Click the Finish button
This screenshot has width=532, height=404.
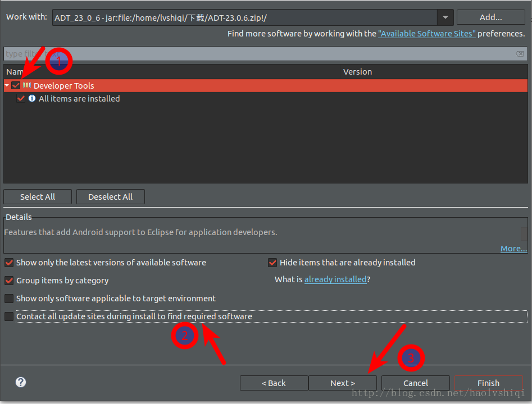[489, 383]
